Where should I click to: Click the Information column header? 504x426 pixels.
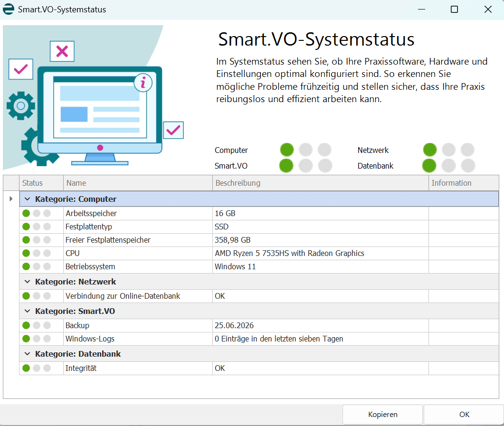click(x=464, y=183)
